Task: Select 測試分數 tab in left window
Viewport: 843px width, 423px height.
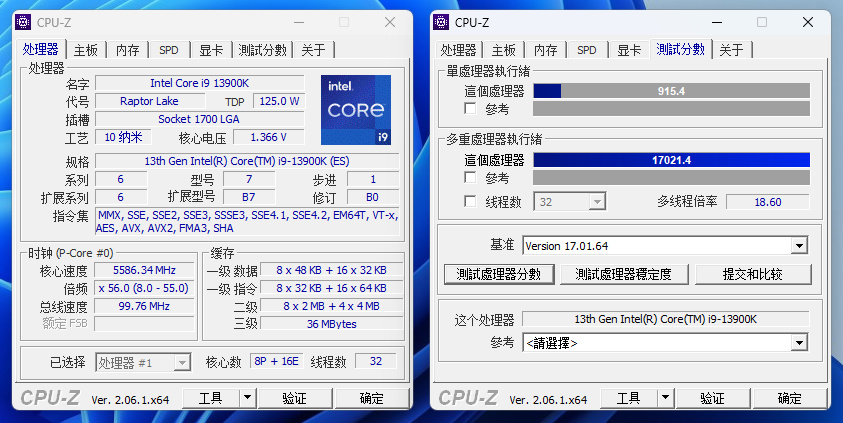Action: click(262, 50)
